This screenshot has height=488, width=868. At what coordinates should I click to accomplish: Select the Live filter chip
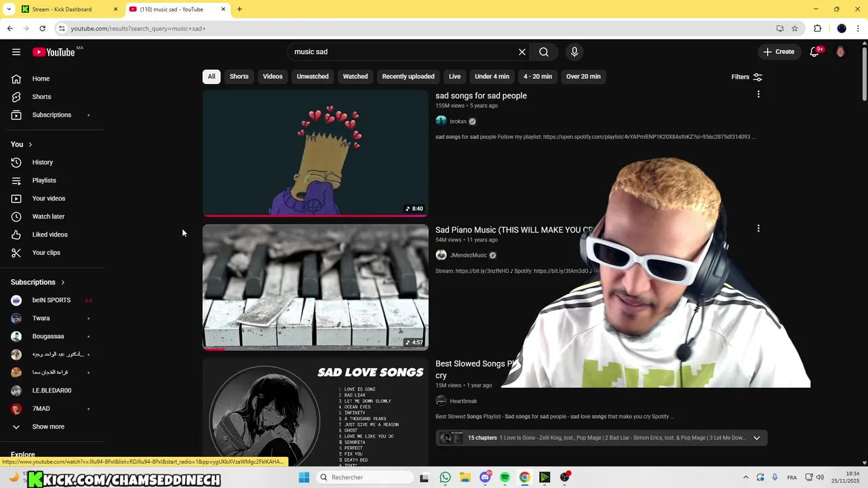point(454,77)
